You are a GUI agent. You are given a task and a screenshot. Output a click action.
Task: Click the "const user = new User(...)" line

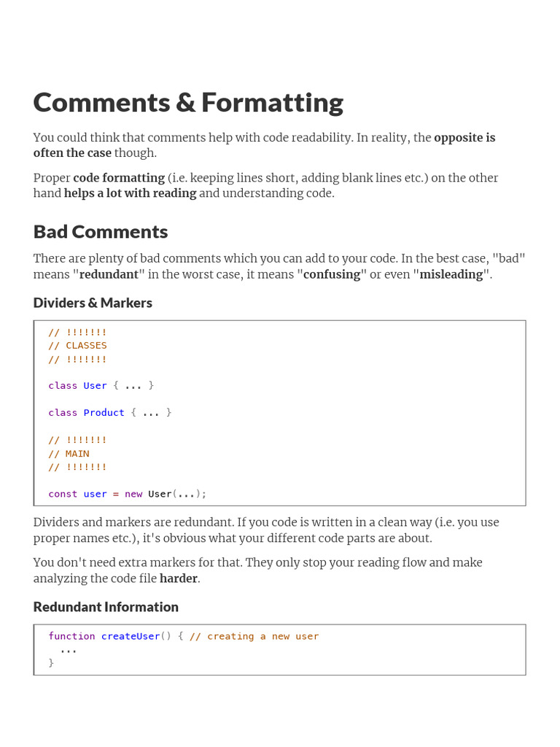click(x=127, y=494)
